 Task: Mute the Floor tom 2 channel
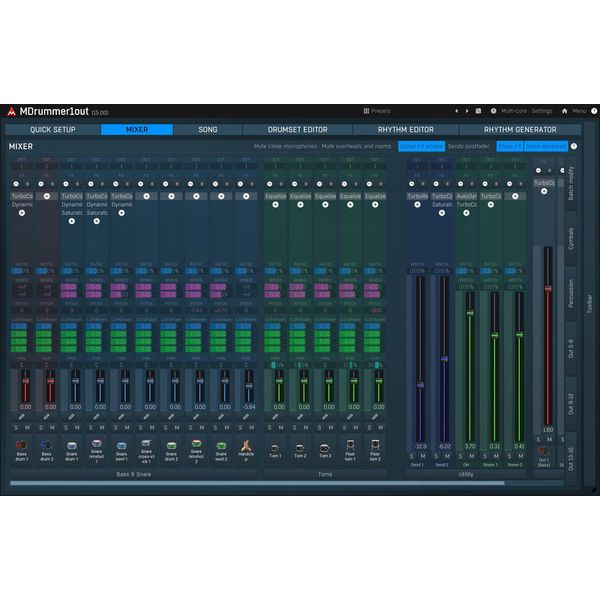coord(381,427)
